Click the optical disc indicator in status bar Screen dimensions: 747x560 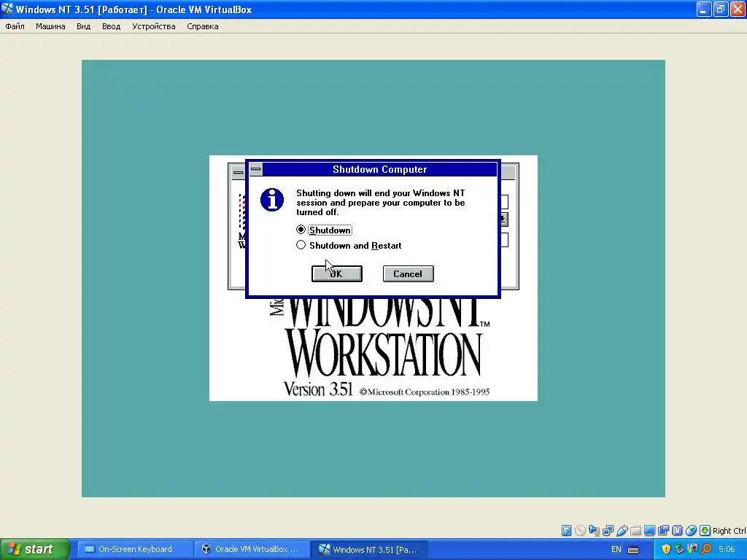click(580, 531)
